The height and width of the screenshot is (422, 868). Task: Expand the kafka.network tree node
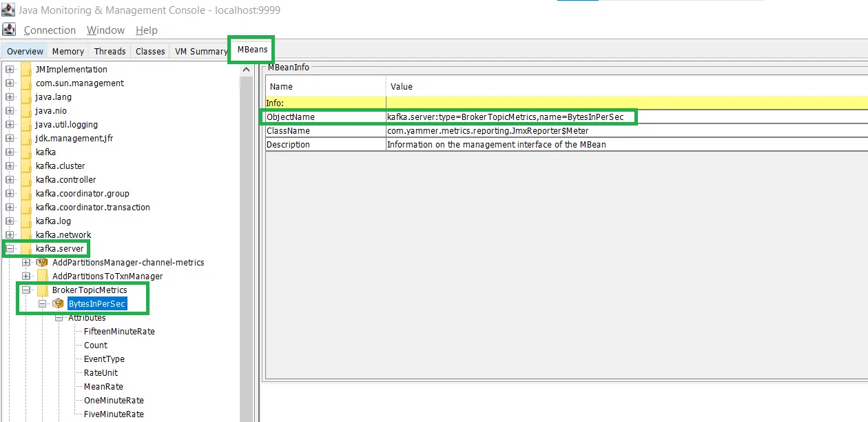point(10,235)
